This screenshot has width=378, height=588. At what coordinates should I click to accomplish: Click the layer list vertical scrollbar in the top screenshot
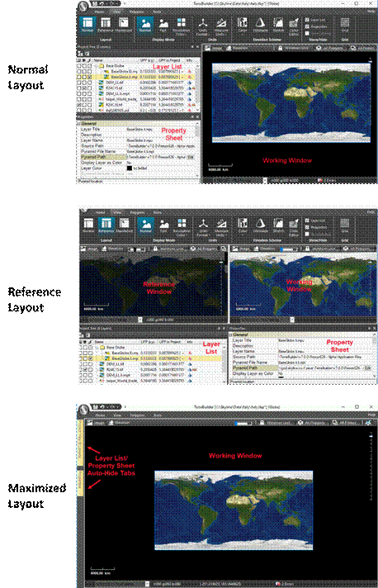point(198,86)
